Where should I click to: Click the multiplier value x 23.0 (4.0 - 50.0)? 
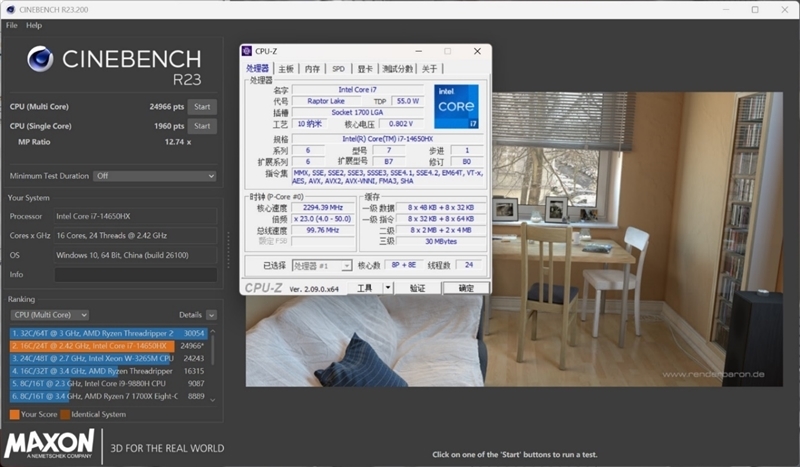click(x=323, y=219)
